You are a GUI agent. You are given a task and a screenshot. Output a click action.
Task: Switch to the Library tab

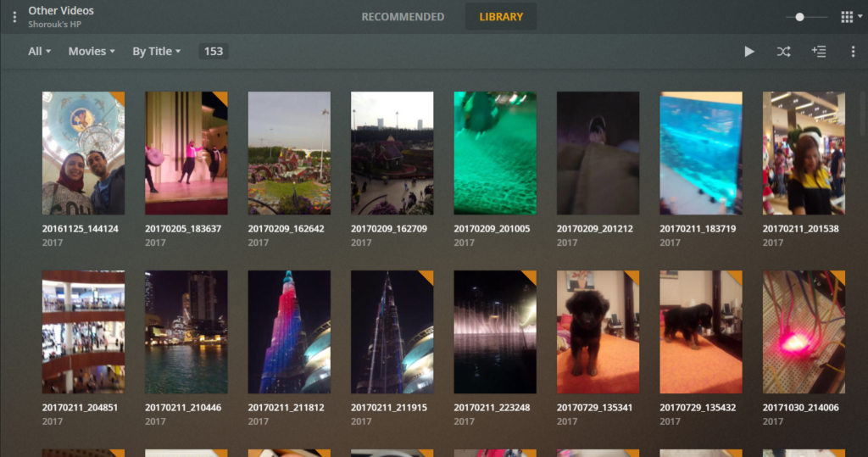click(x=500, y=17)
